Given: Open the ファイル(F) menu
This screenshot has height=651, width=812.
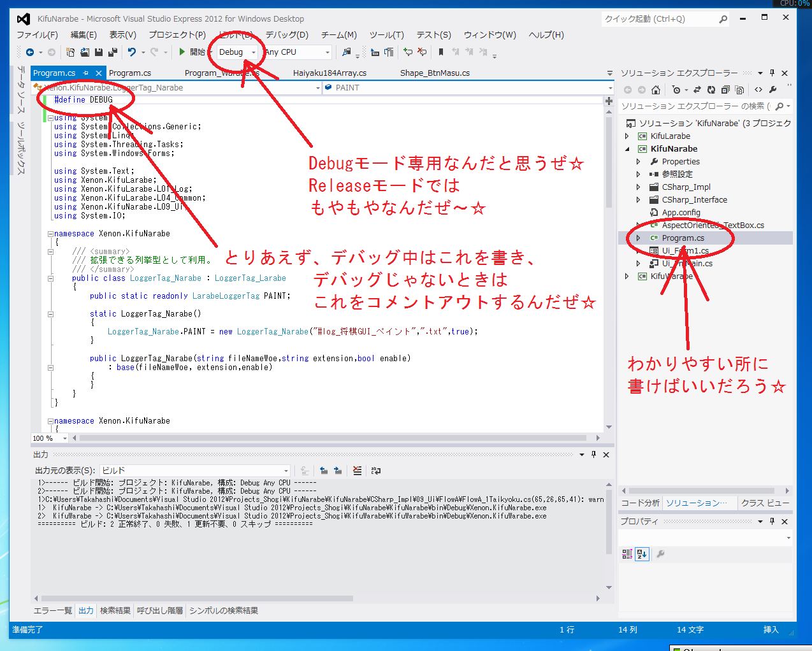Looking at the screenshot, I should 37,35.
